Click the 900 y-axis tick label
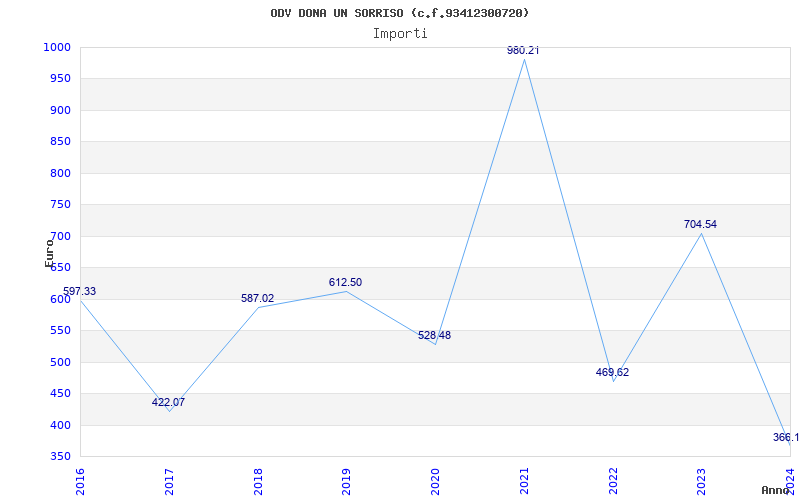The image size is (800, 500). point(60,110)
